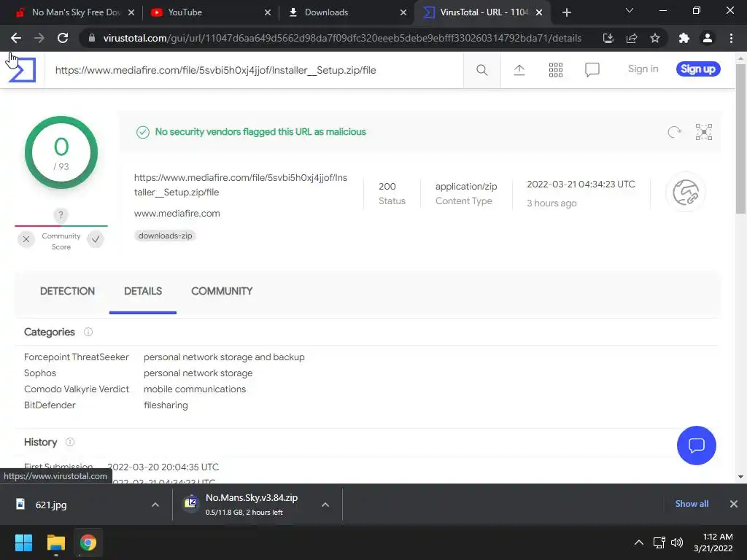This screenshot has height=560, width=747.
Task: Show hidden system tray icons
Action: (x=639, y=542)
